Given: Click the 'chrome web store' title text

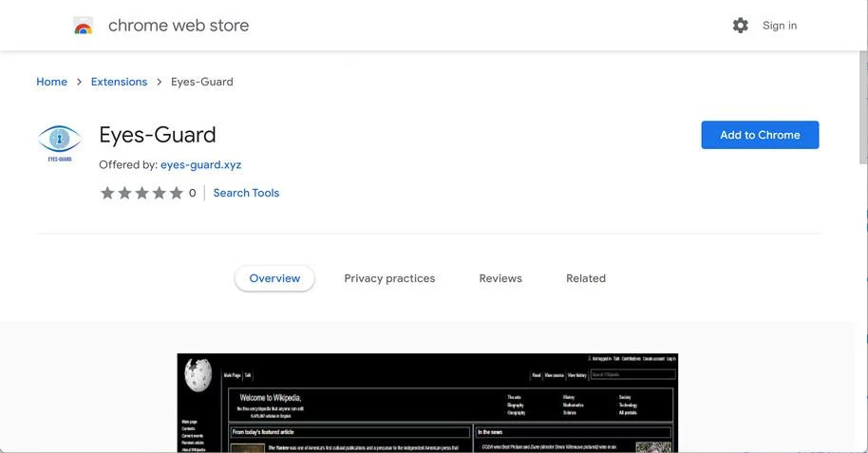Looking at the screenshot, I should (x=179, y=26).
